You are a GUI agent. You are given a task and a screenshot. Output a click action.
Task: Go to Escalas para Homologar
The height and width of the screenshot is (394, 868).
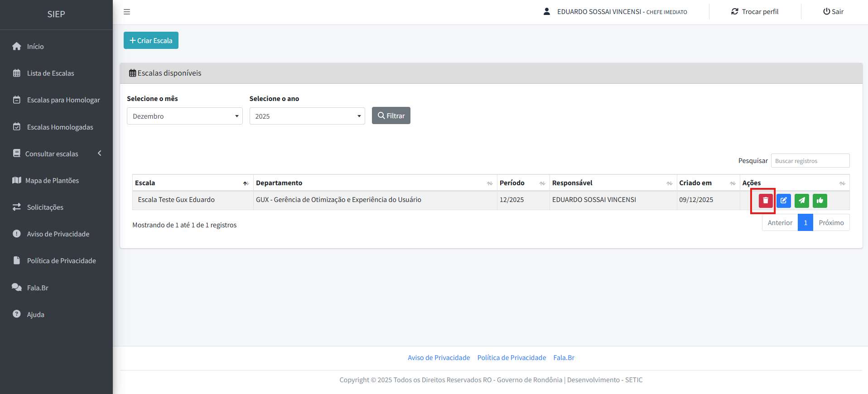coord(63,100)
